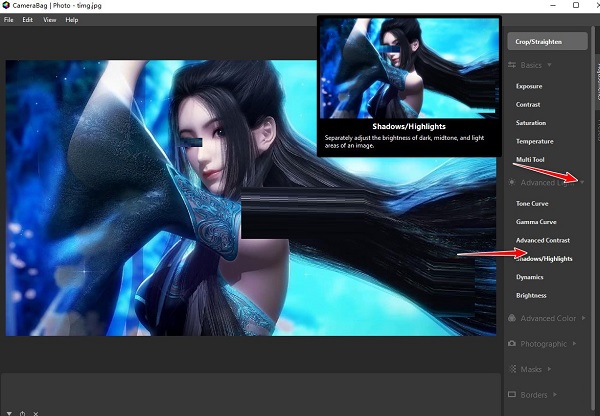Open the View menu
The width and height of the screenshot is (600, 416).
click(x=50, y=20)
